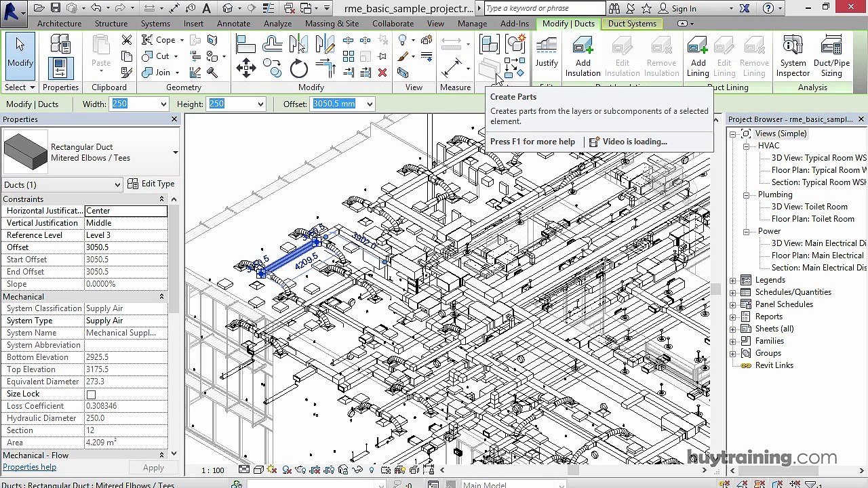The height and width of the screenshot is (488, 868).
Task: Collapse the Mechanical - Flow section
Action: [161, 455]
